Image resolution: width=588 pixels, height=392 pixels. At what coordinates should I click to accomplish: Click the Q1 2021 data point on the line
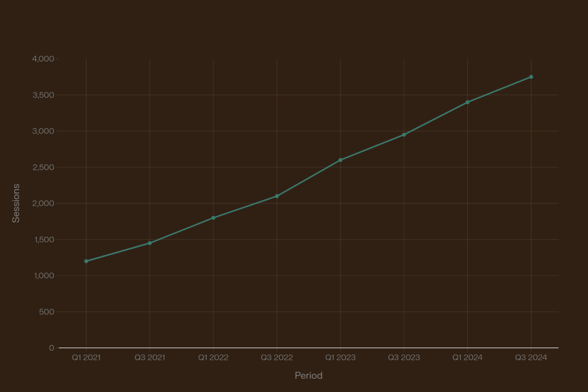(86, 261)
